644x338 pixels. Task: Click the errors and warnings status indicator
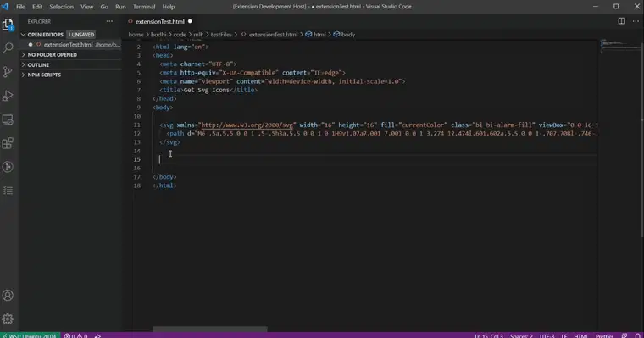click(x=75, y=335)
